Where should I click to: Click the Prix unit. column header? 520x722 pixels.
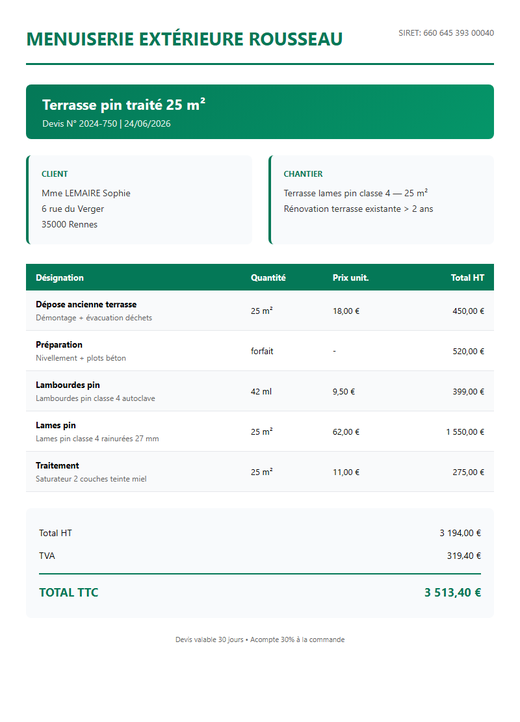(351, 278)
